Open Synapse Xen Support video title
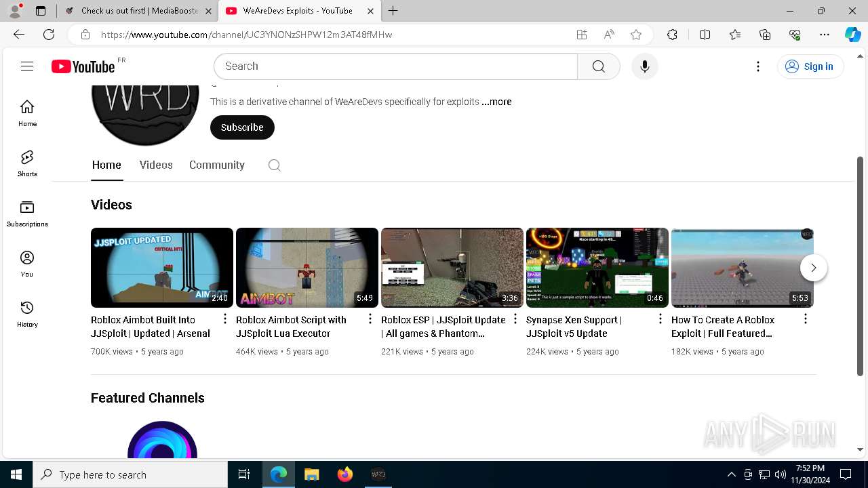Image resolution: width=868 pixels, height=488 pixels. 574,327
